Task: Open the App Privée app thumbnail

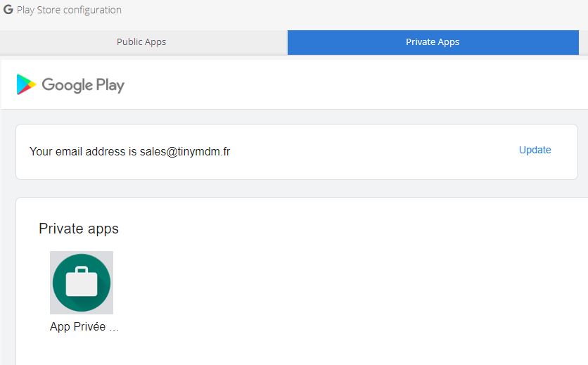Action: pyautogui.click(x=82, y=283)
